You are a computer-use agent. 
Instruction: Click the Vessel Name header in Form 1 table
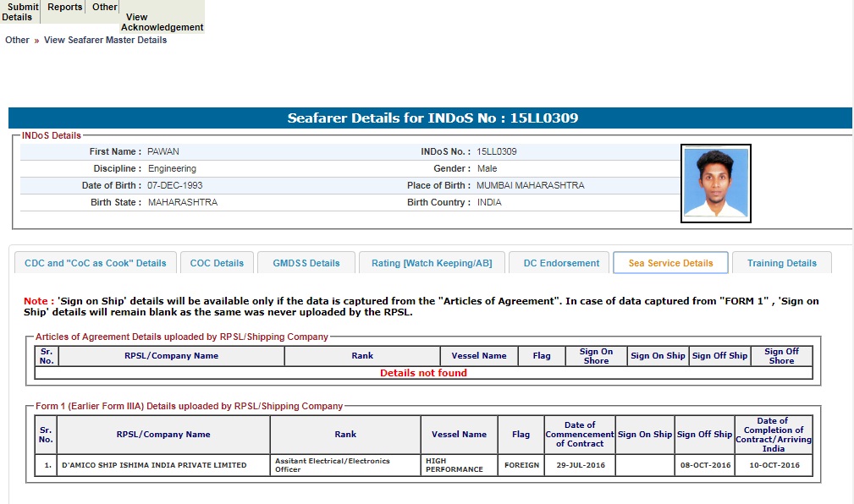pyautogui.click(x=459, y=435)
